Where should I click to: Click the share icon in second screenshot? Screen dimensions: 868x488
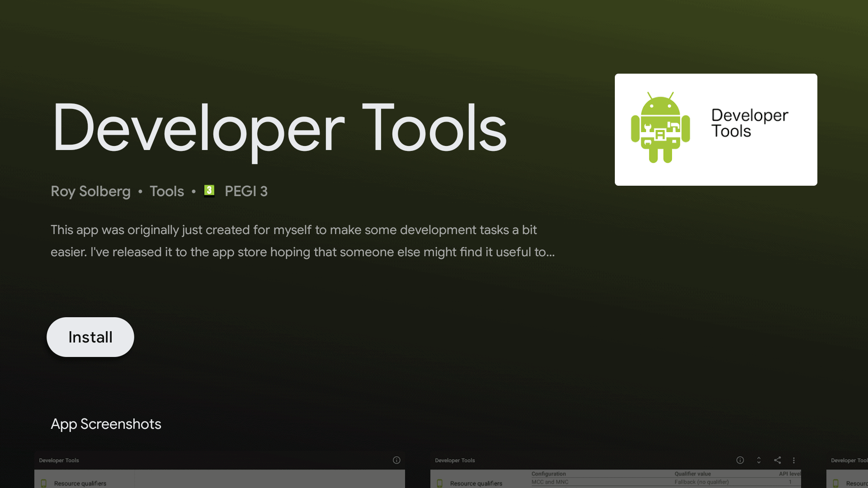pyautogui.click(x=777, y=460)
